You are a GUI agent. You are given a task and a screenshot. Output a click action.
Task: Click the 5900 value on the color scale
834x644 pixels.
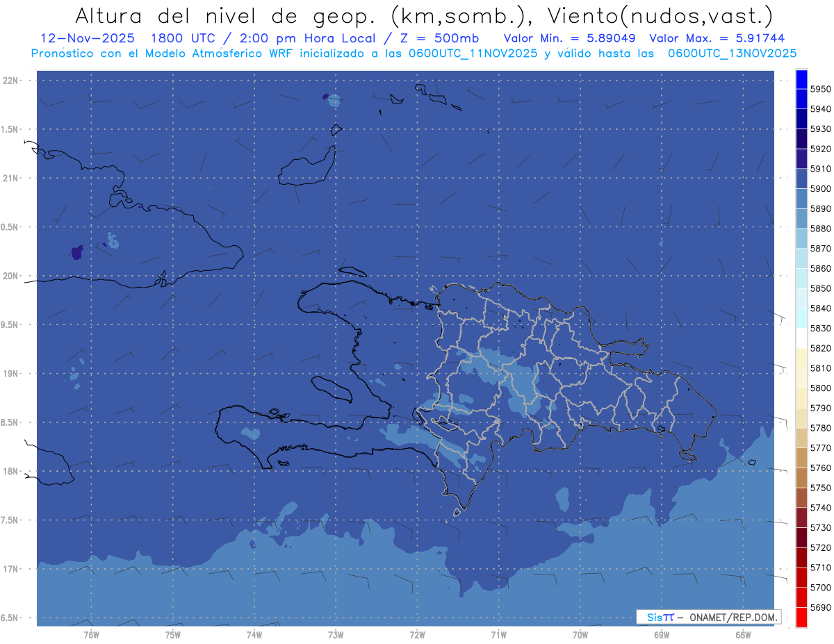tap(820, 188)
